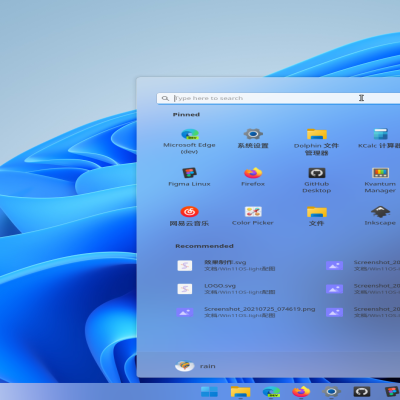Image resolution: width=400 pixels, height=400 pixels.
Task: Launch Inkscape from pinned apps
Action: (380, 216)
